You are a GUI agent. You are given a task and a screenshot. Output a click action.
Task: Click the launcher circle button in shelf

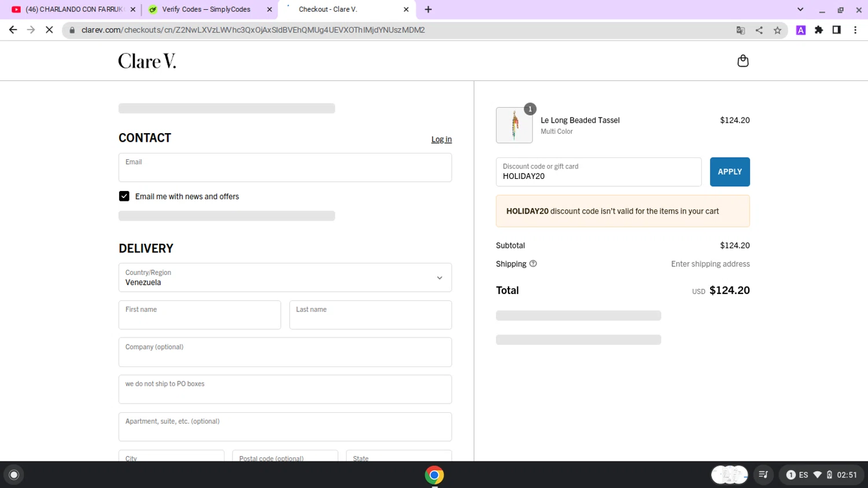pyautogui.click(x=14, y=475)
